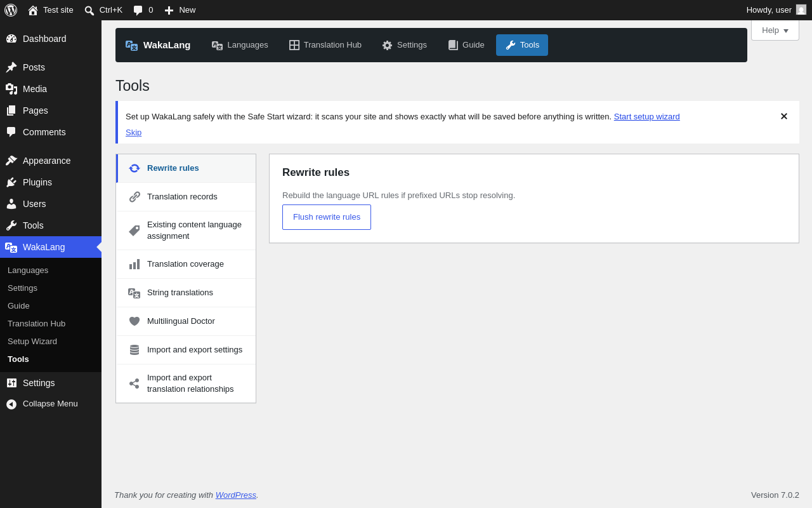
Task: Dismiss the Safe Start wizard notice
Action: point(784,117)
